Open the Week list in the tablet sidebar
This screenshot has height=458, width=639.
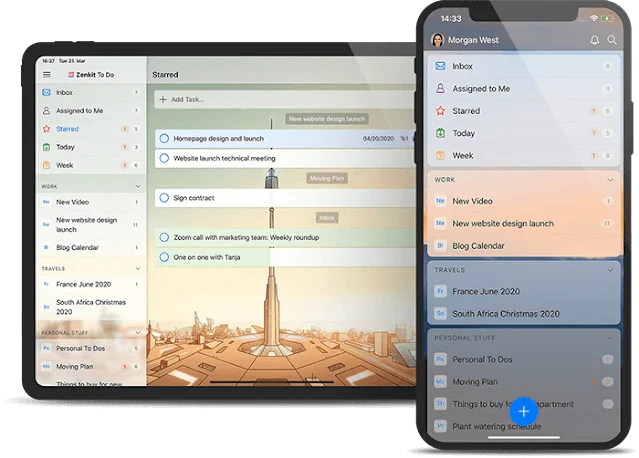(x=91, y=165)
